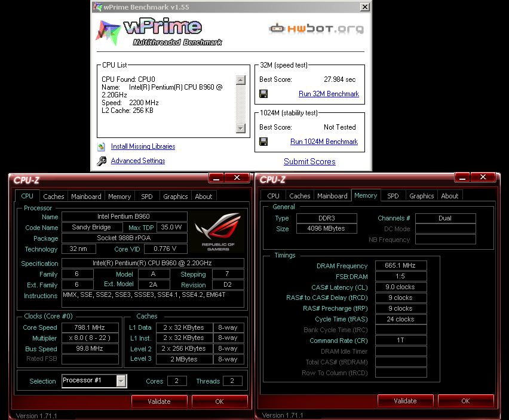Save the 1024M benchmark score floppy icon
The image size is (509, 420).
pos(263,142)
